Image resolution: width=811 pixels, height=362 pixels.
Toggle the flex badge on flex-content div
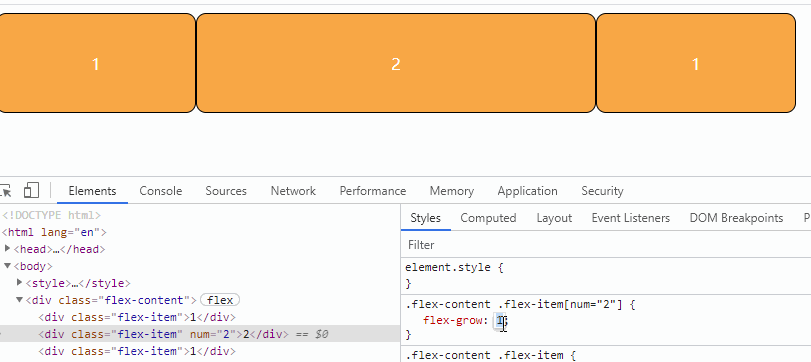pos(220,300)
